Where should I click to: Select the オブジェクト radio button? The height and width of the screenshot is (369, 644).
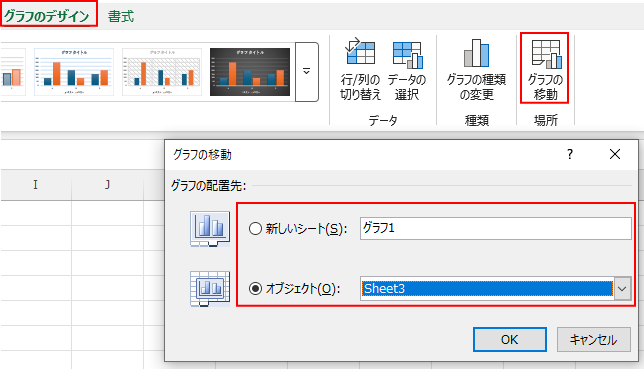click(255, 288)
